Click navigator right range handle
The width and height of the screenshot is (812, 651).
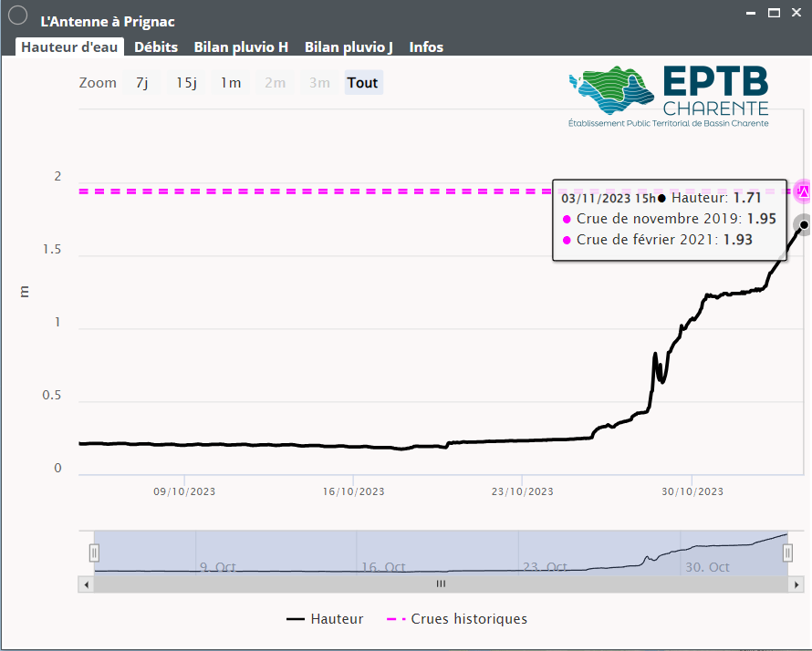787,553
